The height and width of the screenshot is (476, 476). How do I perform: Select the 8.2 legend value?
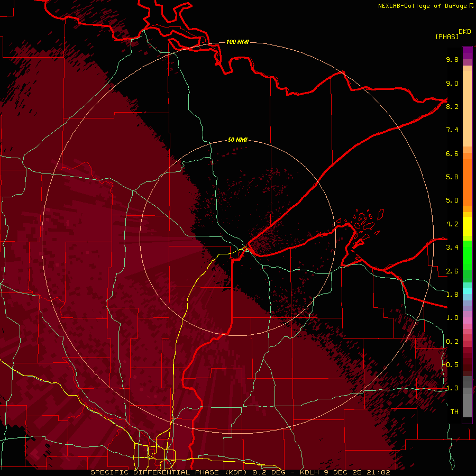pyautogui.click(x=452, y=106)
